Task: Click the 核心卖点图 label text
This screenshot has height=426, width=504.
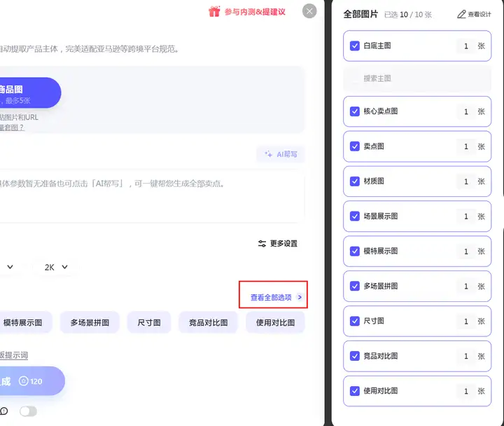Action: click(x=381, y=111)
